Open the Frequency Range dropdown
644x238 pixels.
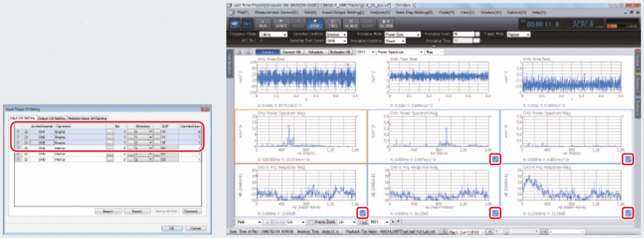coord(274,35)
